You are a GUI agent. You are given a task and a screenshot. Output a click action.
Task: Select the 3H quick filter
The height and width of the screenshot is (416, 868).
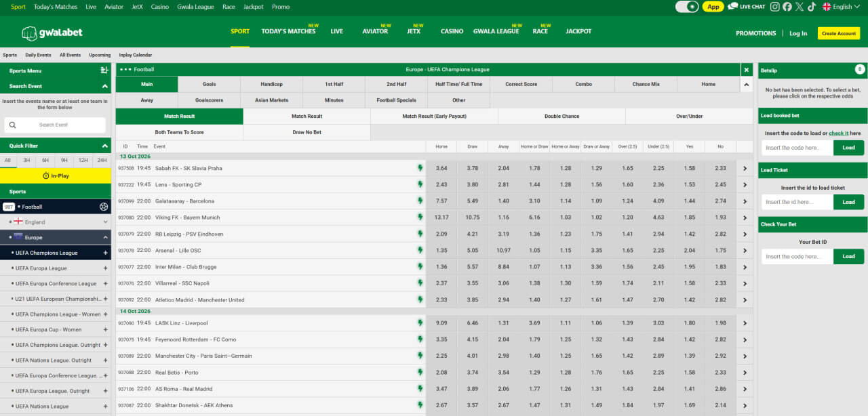[26, 161]
